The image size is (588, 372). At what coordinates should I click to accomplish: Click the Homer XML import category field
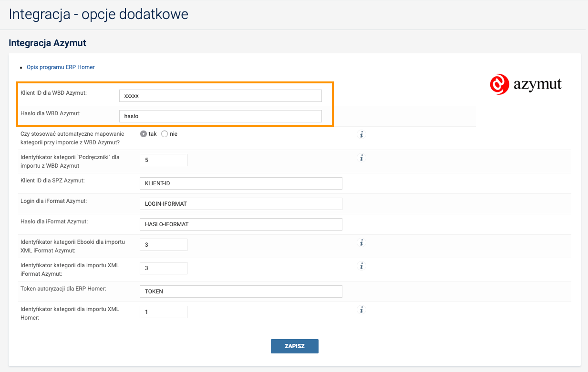click(163, 312)
